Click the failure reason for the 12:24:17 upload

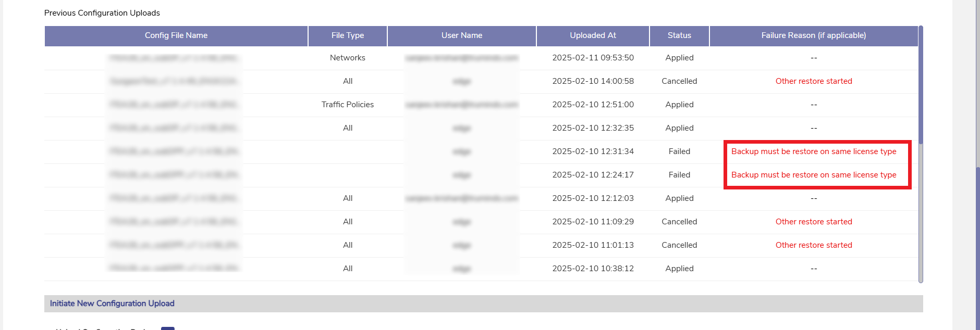point(814,175)
